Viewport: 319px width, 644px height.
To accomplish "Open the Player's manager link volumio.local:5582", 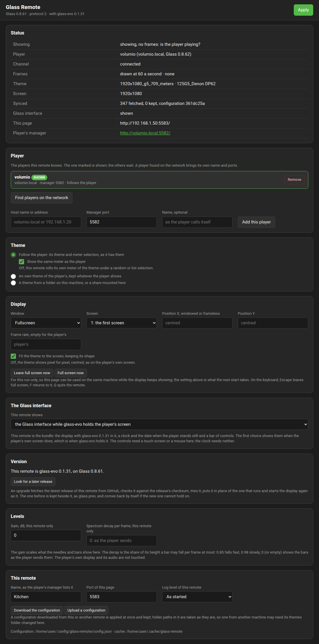I will (x=145, y=133).
